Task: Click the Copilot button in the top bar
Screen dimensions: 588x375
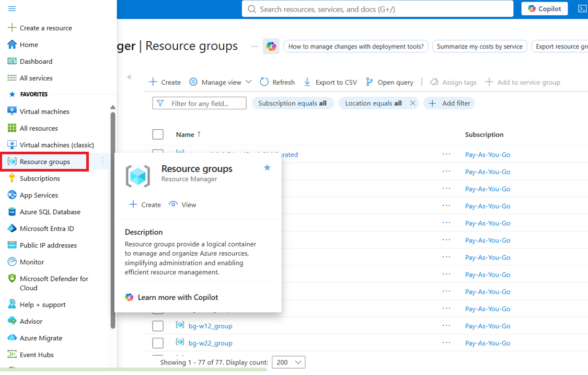Action: coord(545,9)
